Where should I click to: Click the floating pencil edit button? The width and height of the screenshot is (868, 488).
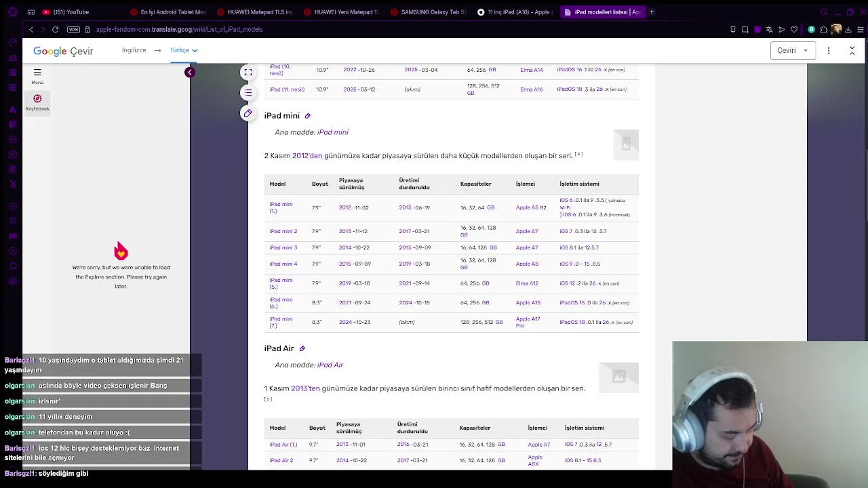[x=248, y=113]
